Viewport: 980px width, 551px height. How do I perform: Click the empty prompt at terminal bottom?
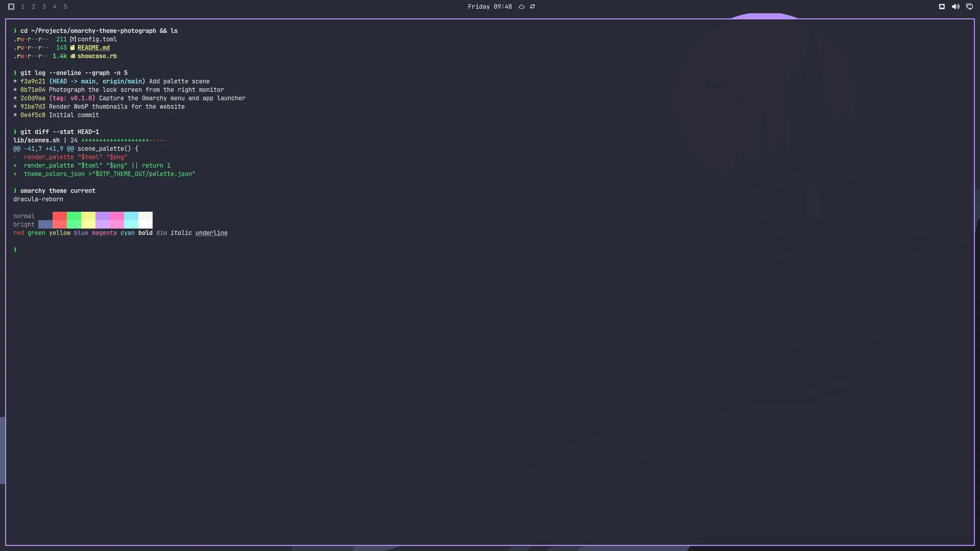[15, 249]
